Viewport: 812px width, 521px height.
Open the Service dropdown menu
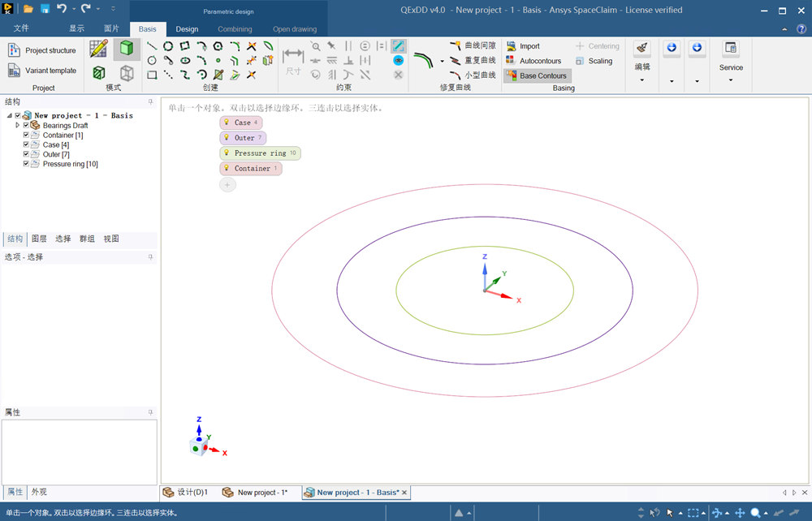pyautogui.click(x=731, y=80)
